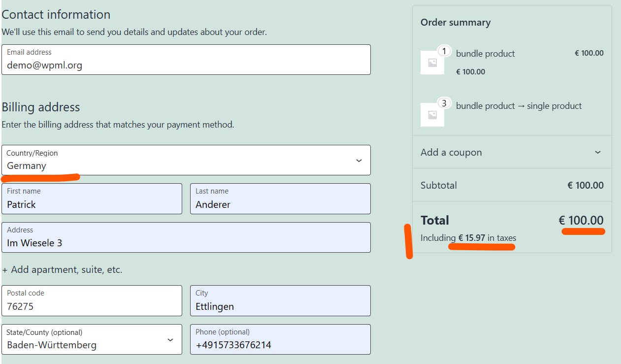Click the single product placeholder thumbnail
This screenshot has width=621, height=364.
pyautogui.click(x=432, y=115)
